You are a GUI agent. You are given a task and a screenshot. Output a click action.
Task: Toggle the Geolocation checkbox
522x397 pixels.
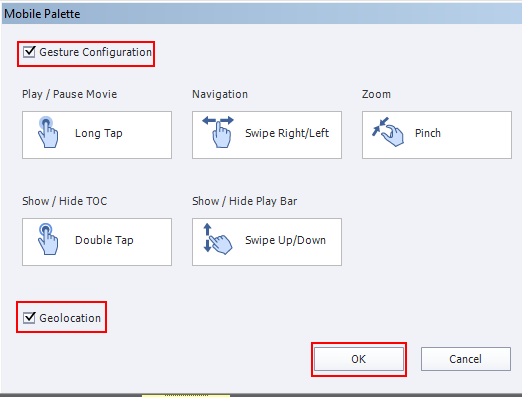[29, 318]
